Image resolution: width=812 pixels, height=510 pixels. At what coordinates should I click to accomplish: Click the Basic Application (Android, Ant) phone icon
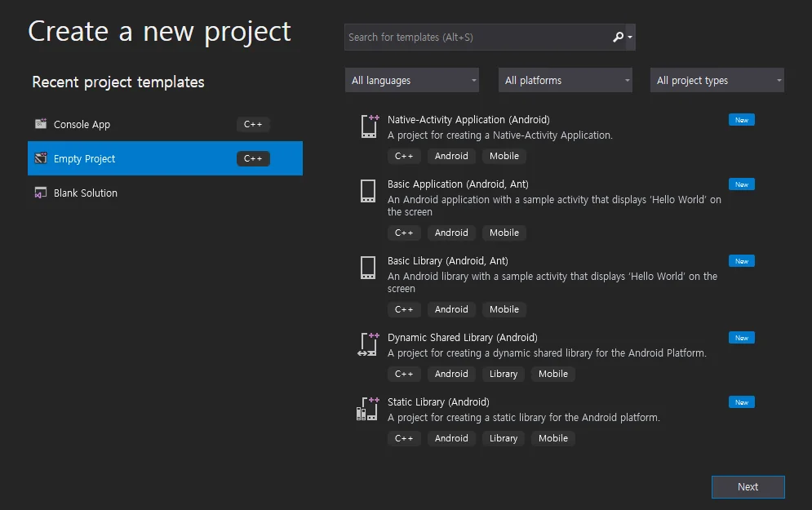(x=368, y=191)
